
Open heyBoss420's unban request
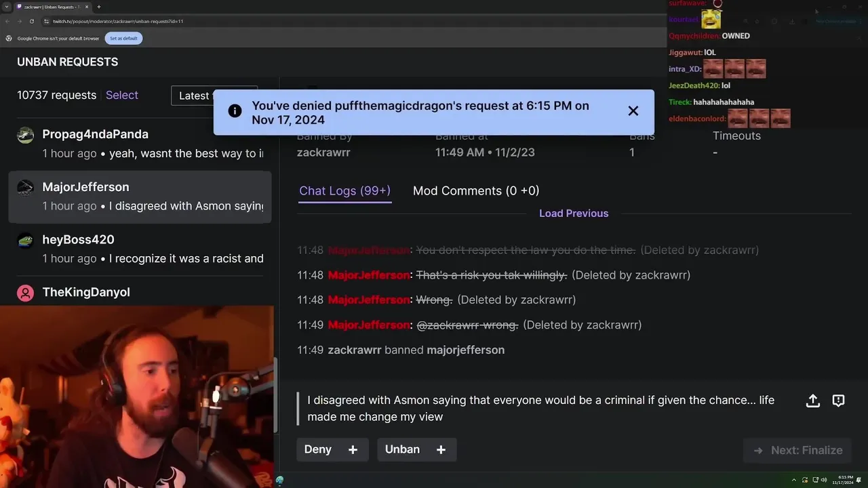(x=140, y=249)
